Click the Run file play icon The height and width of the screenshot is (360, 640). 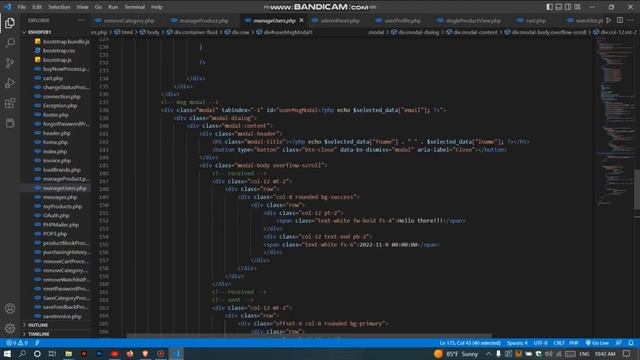click(x=609, y=20)
